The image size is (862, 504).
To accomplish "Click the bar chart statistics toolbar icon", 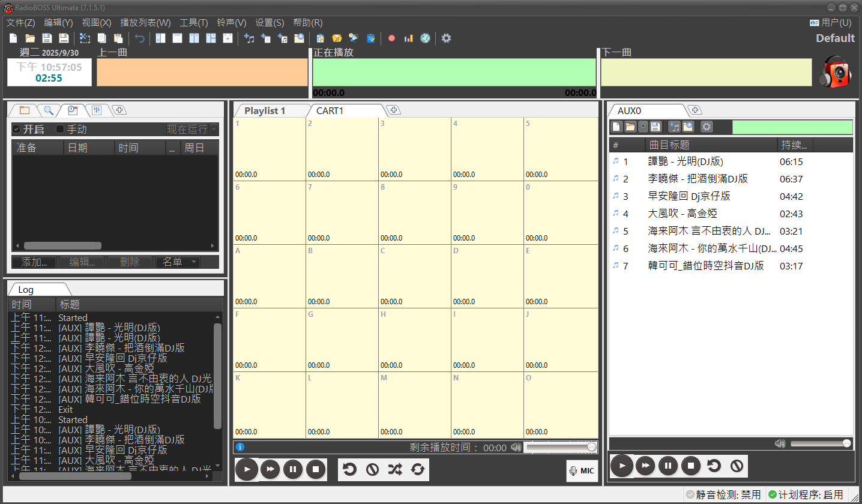I will point(409,38).
